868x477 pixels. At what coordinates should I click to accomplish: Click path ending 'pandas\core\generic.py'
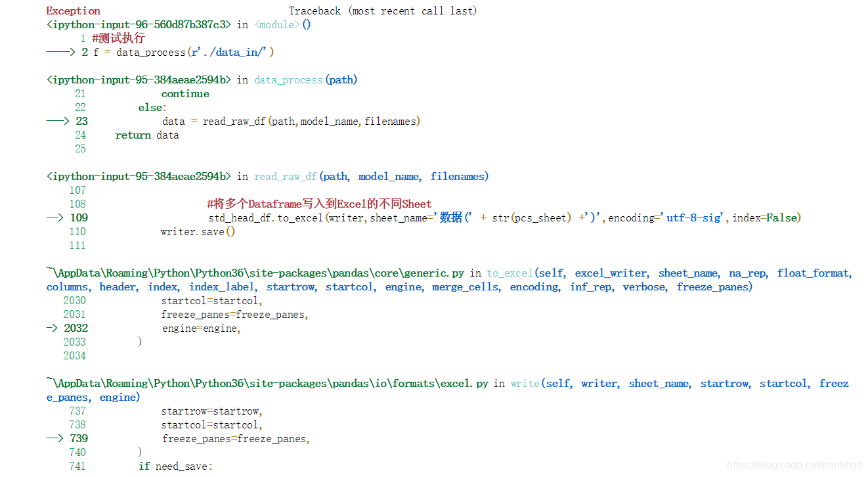(255, 273)
